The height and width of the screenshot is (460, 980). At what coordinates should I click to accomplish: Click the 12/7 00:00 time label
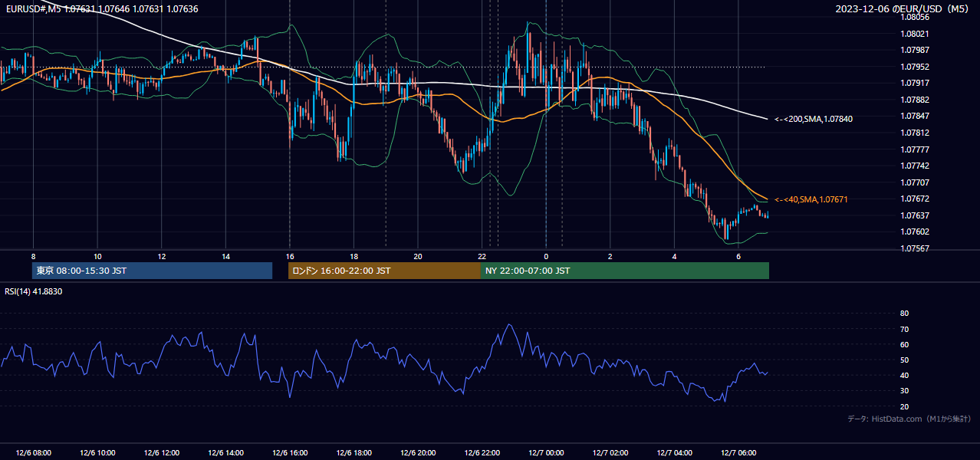pyautogui.click(x=546, y=453)
